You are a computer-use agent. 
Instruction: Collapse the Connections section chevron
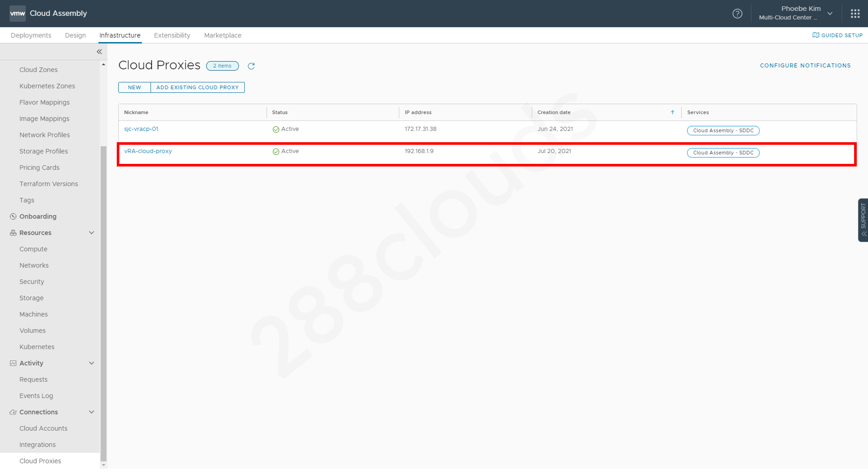(92, 412)
